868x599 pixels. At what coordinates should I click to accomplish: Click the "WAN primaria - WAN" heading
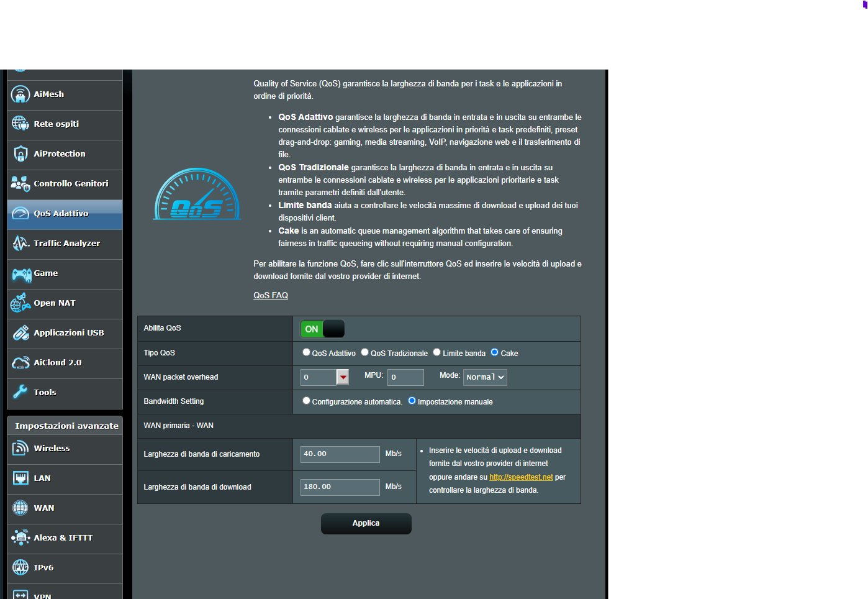(x=179, y=426)
